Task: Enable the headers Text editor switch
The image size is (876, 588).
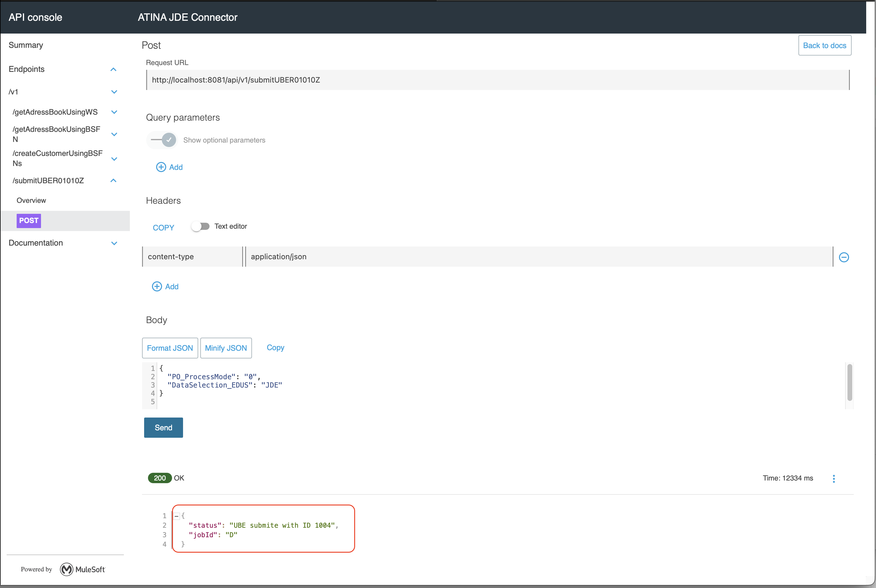Action: [x=200, y=226]
